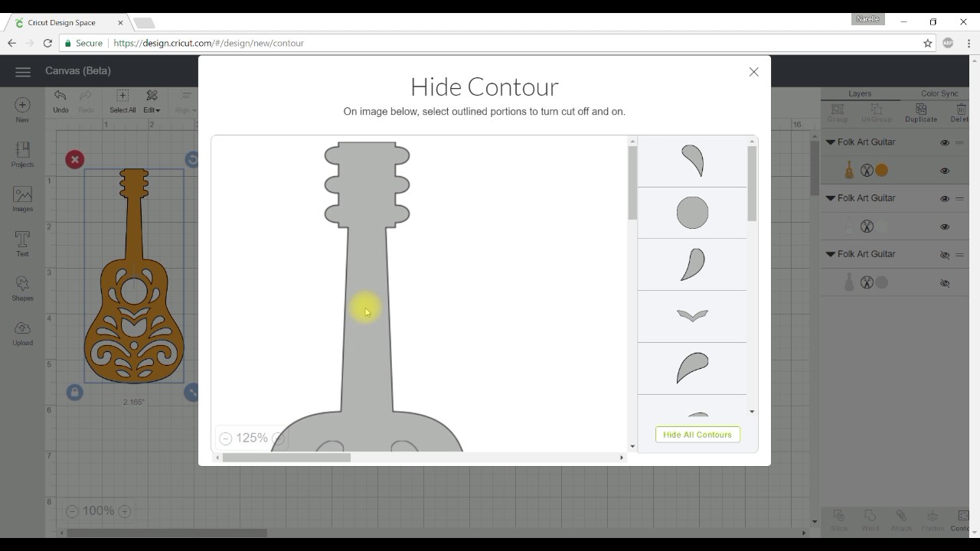Open Images in the left sidebar

22,199
